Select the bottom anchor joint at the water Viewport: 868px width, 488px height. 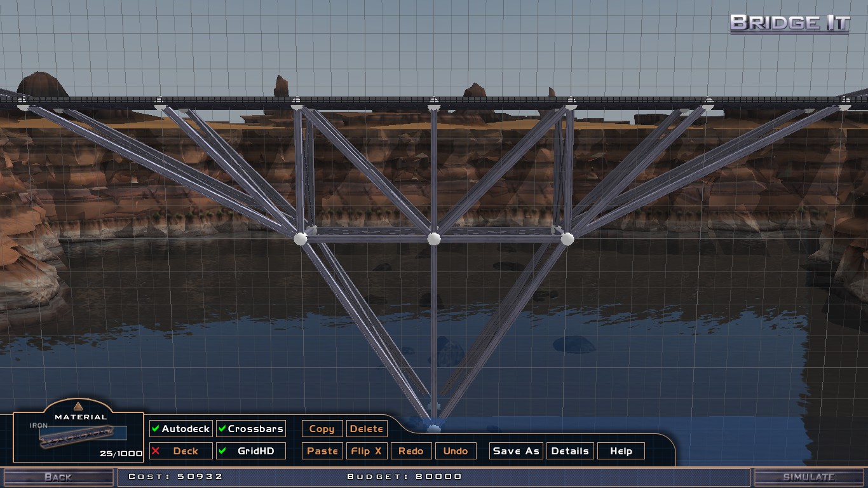[x=434, y=428]
